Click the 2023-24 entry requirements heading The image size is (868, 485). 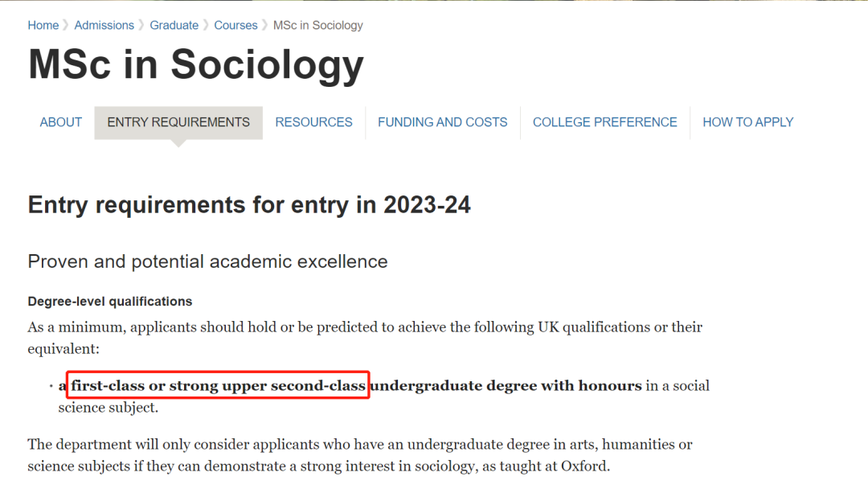tap(249, 205)
